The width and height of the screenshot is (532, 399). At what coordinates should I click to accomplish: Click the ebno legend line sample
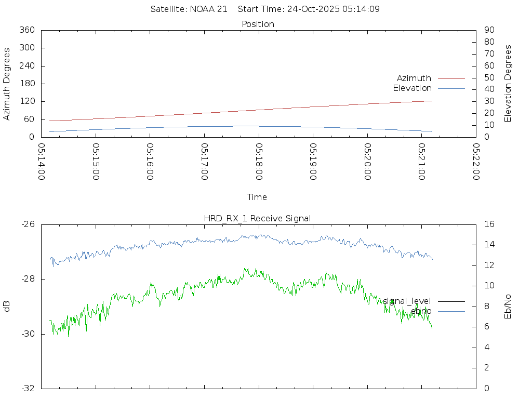coord(451,311)
